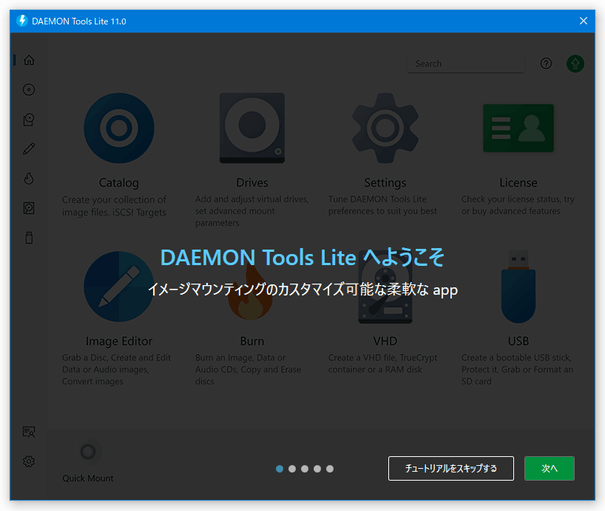Open the flame Burn sidebar icon

tap(29, 179)
